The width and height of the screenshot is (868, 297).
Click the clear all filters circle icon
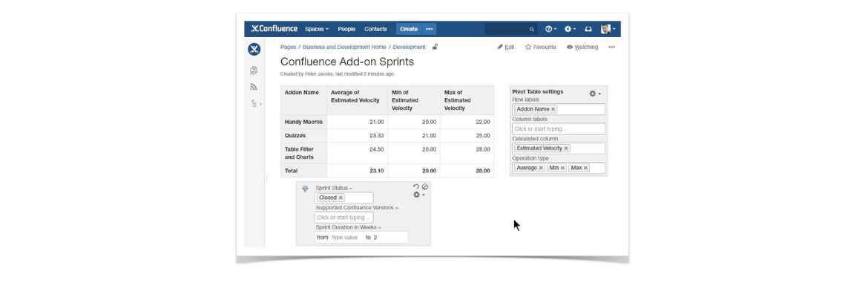pos(425,187)
